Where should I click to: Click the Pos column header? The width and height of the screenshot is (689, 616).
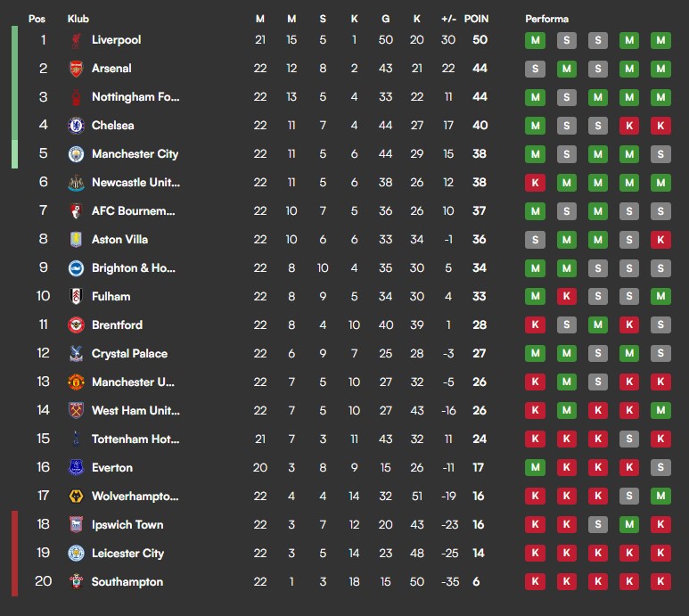37,19
